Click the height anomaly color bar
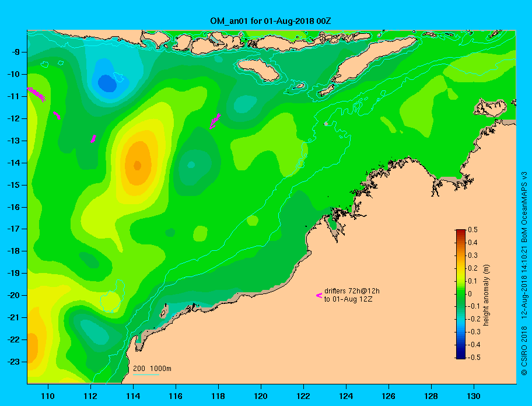Image resolution: width=532 pixels, height=406 pixels. 461,294
